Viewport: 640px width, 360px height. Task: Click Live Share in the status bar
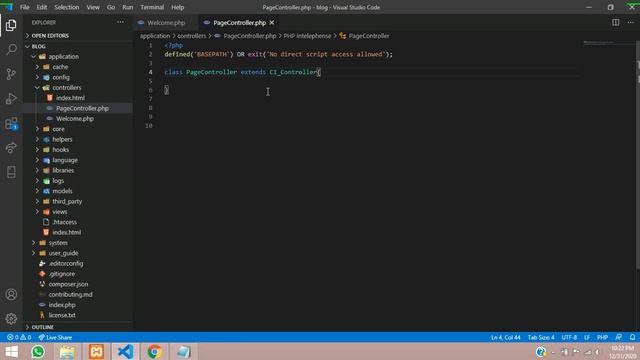click(55, 338)
